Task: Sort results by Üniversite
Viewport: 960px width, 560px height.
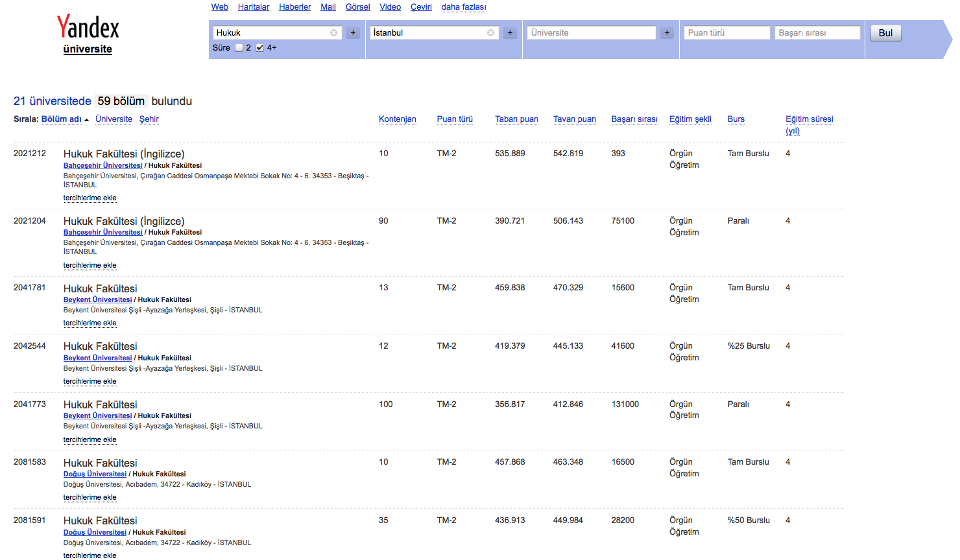Action: (x=114, y=119)
